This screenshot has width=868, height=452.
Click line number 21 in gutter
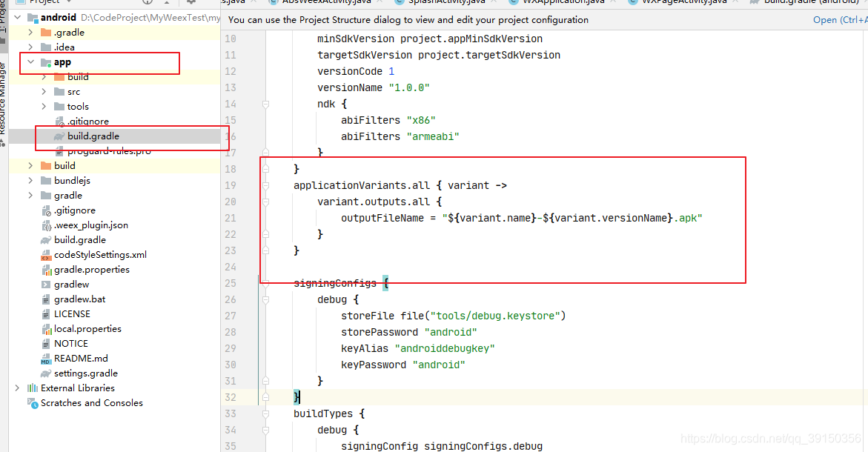(231, 218)
